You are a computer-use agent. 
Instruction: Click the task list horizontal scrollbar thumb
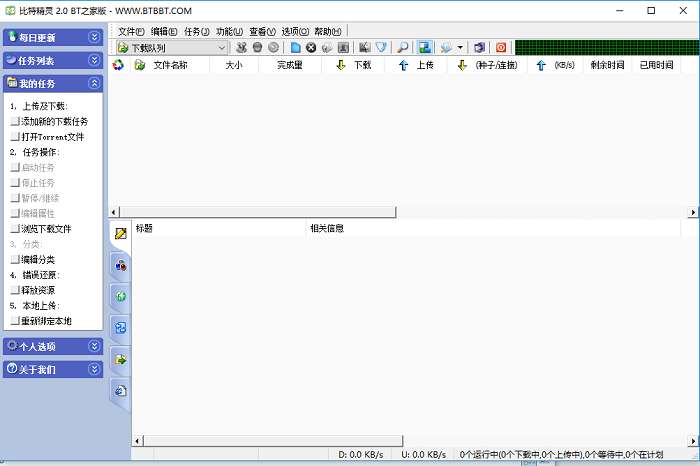[258, 212]
